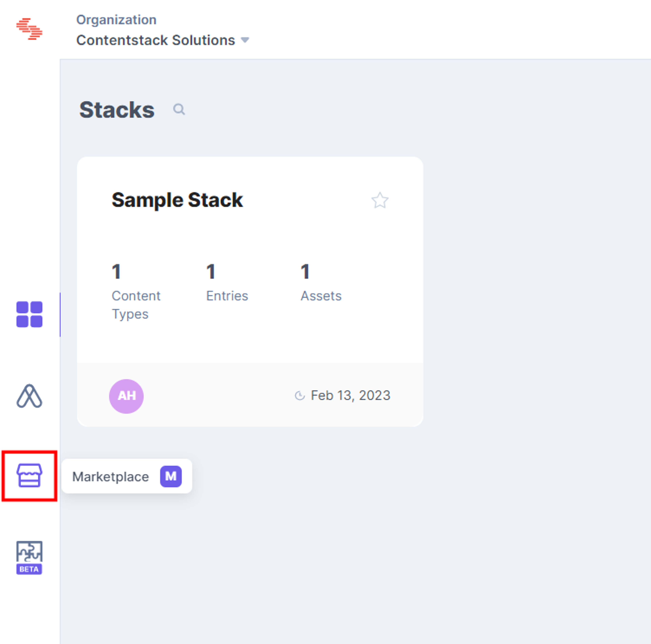Image resolution: width=651 pixels, height=644 pixels.
Task: Click the Organization label text
Action: [x=116, y=20]
